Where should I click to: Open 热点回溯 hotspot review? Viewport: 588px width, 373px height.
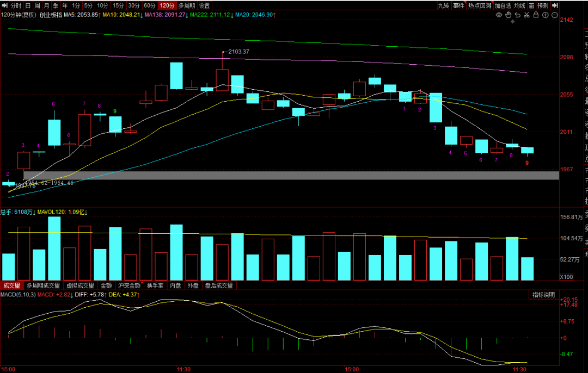(x=480, y=5)
